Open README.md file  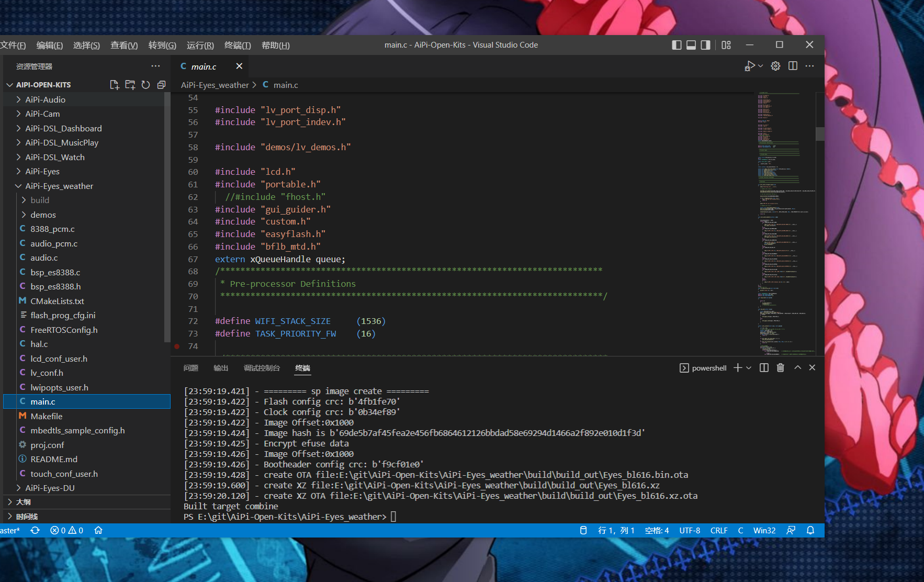pyautogui.click(x=87, y=459)
